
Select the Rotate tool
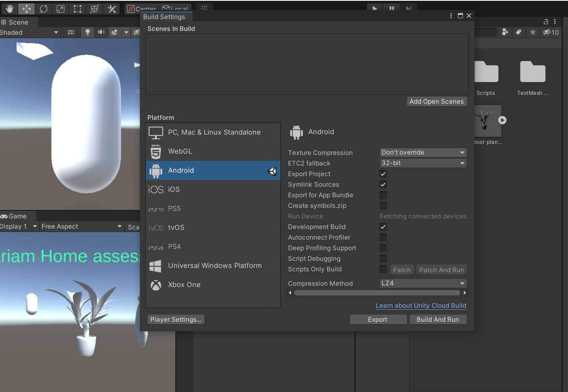44,9
